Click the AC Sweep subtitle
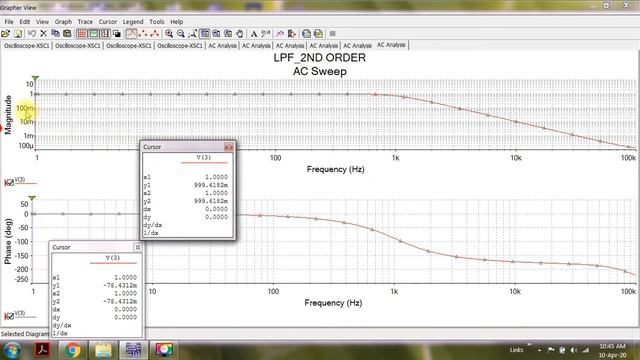 320,71
